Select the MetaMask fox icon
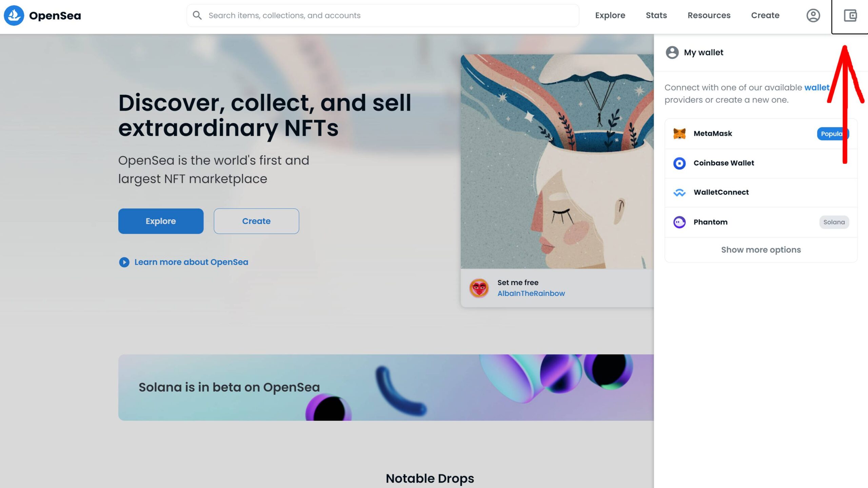Screen dimensions: 868x488 (x=679, y=134)
